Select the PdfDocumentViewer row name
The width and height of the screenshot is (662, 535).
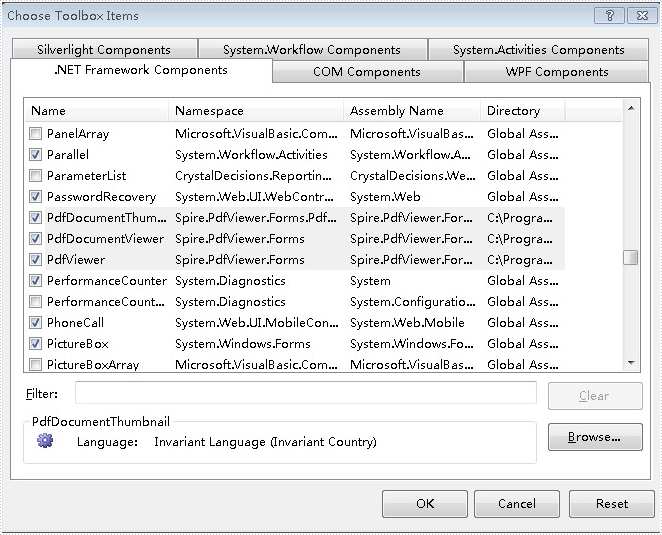[x=105, y=239]
